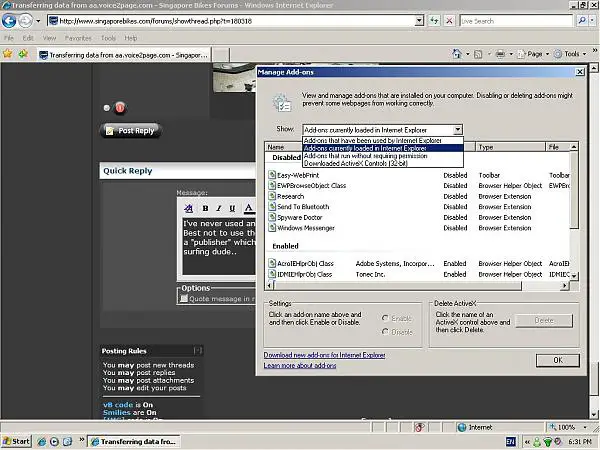This screenshot has height=450, width=600.
Task: Select the Spyware Doctor add-on
Action: pyautogui.click(x=419, y=217)
